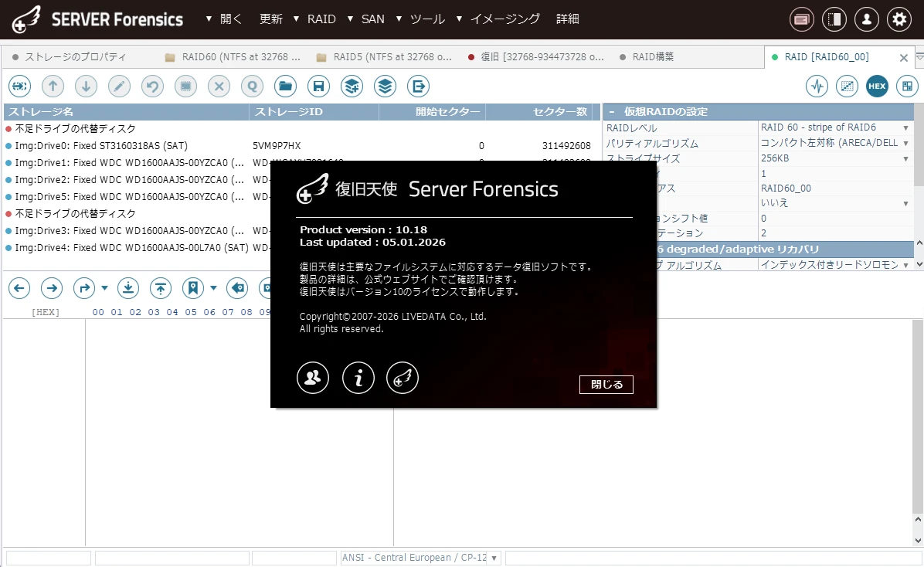The width and height of the screenshot is (924, 567).
Task: Click the pulse waveform icon
Action: point(817,86)
